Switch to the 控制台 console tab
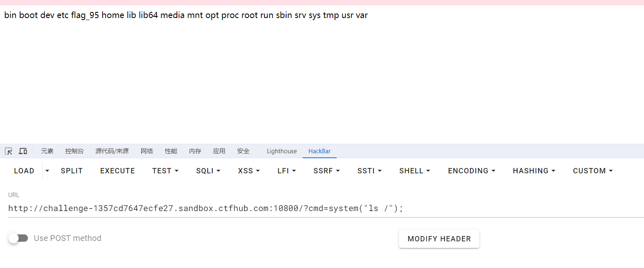Screen dimensions: 644x268 click(74, 151)
